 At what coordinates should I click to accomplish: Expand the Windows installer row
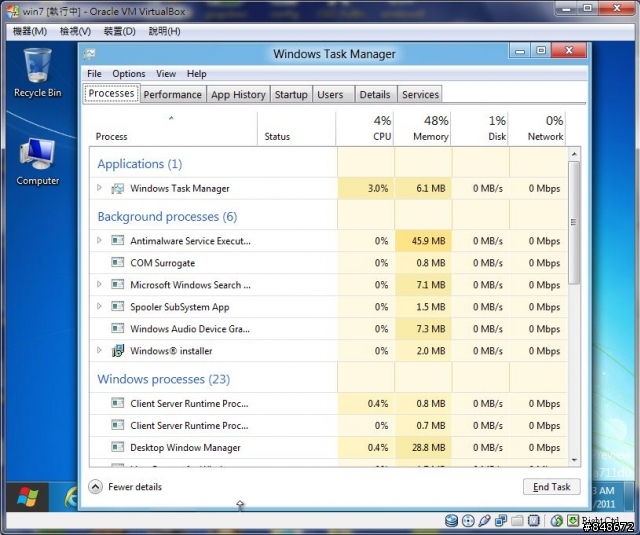pyautogui.click(x=99, y=350)
